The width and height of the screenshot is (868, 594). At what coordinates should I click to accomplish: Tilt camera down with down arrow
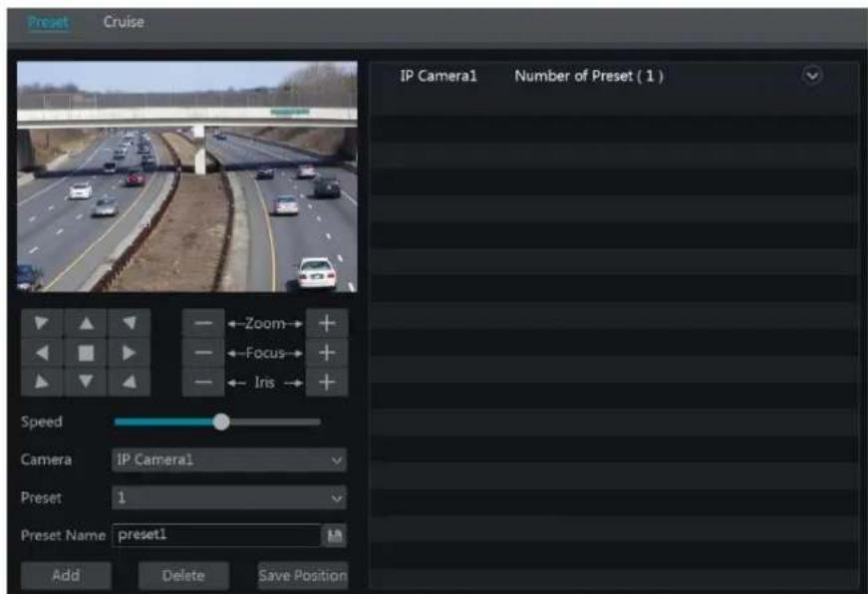(86, 382)
